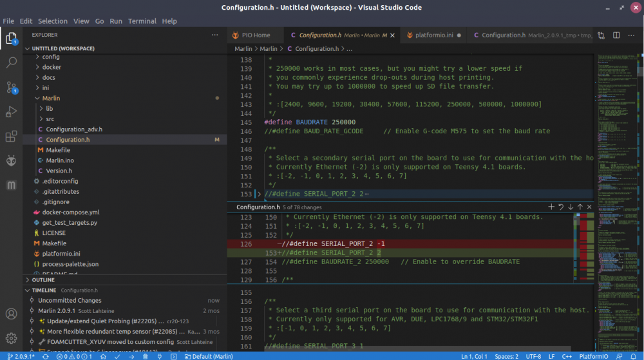Run PlatformIO Upload arrow icon
Screen dimensions: 644x360
coord(131,356)
